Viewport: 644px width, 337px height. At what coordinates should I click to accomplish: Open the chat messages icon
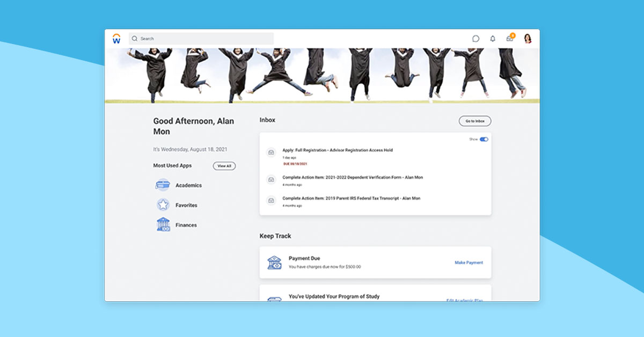(x=475, y=39)
